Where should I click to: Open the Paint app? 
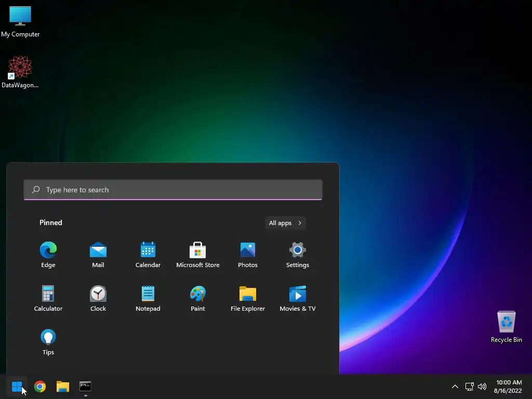pyautogui.click(x=198, y=298)
